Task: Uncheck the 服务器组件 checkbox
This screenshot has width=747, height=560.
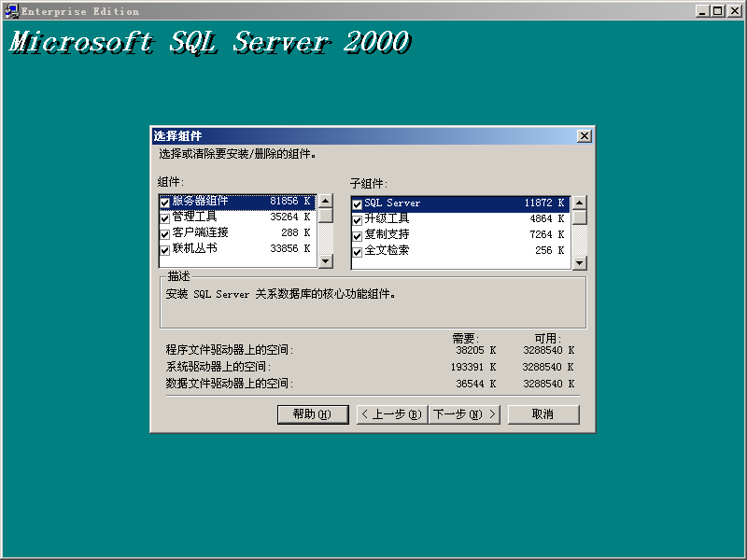Action: click(x=165, y=203)
